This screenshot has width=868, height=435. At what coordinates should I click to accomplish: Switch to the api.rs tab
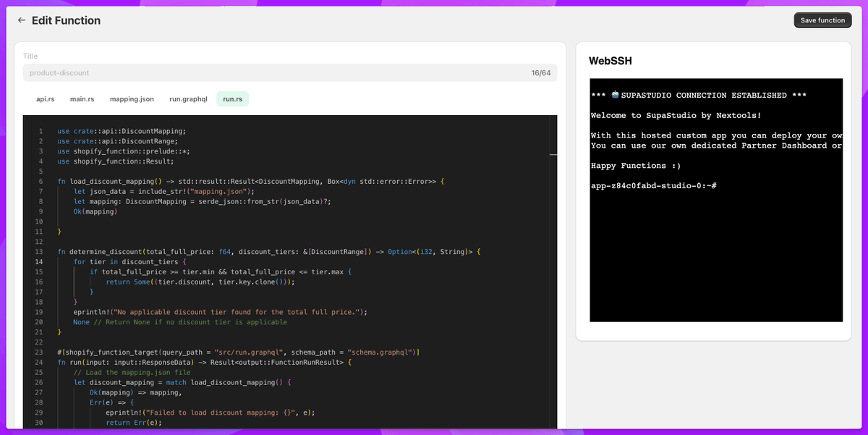[x=46, y=99]
